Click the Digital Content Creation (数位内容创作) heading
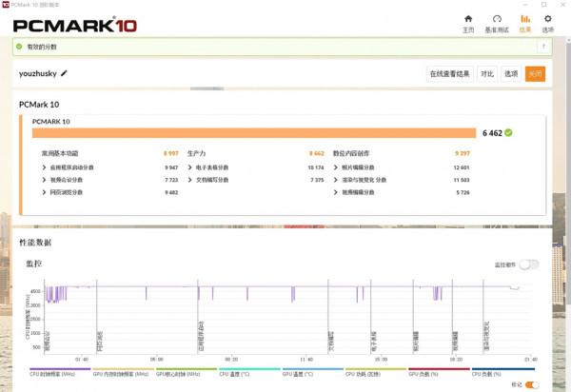This screenshot has width=571, height=392. click(351, 153)
